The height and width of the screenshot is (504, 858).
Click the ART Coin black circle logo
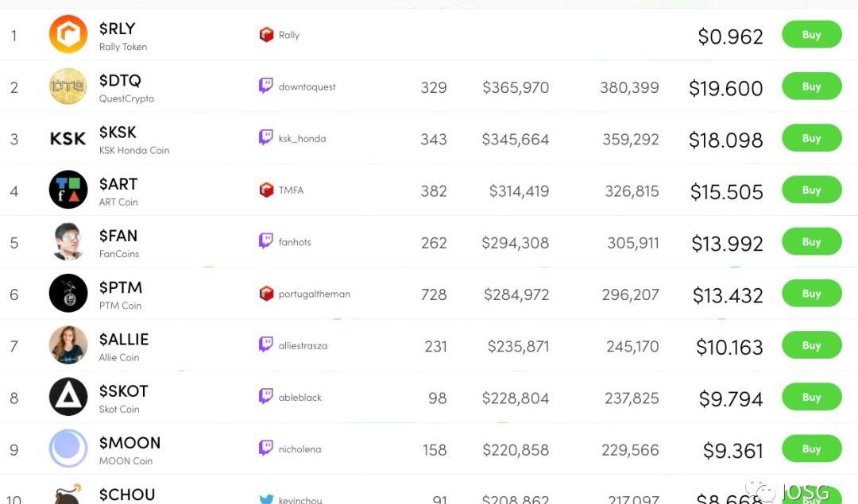[x=68, y=190]
